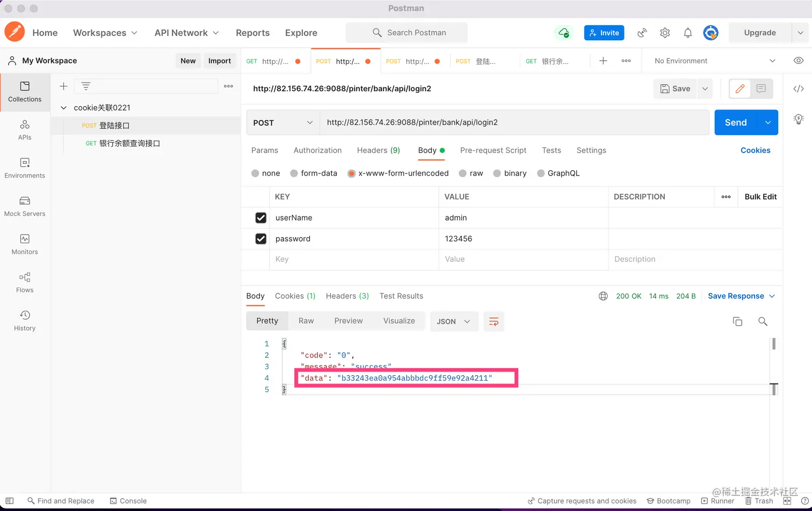
Task: Open capture requests satellite icon in header
Action: pyautogui.click(x=642, y=33)
